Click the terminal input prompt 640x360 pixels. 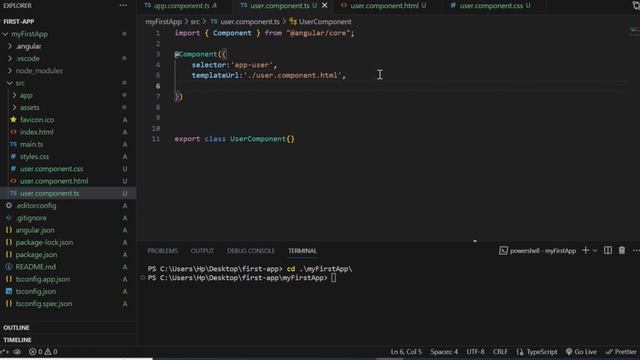[333, 278]
